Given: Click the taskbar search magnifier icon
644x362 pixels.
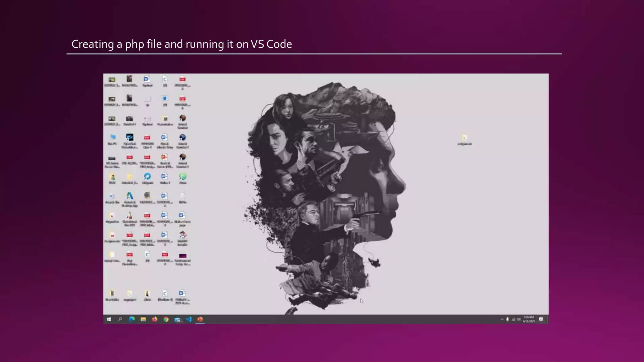Looking at the screenshot, I should pos(120,319).
